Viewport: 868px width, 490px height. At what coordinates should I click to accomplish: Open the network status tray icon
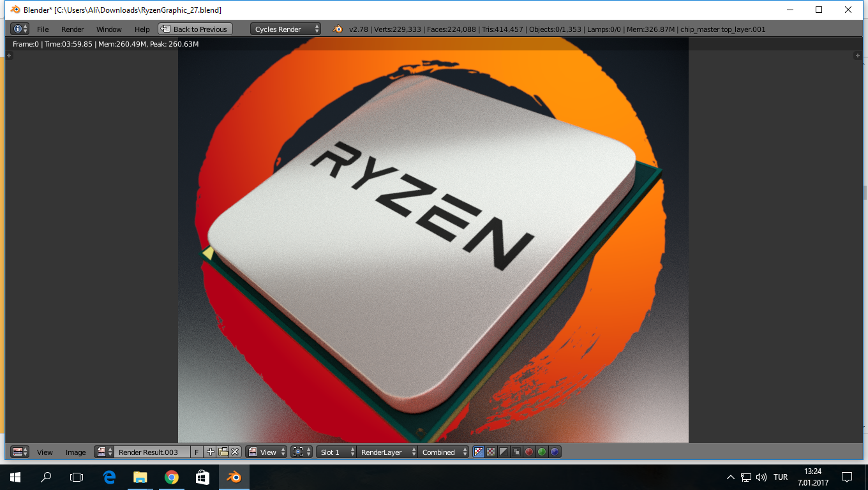tap(746, 477)
